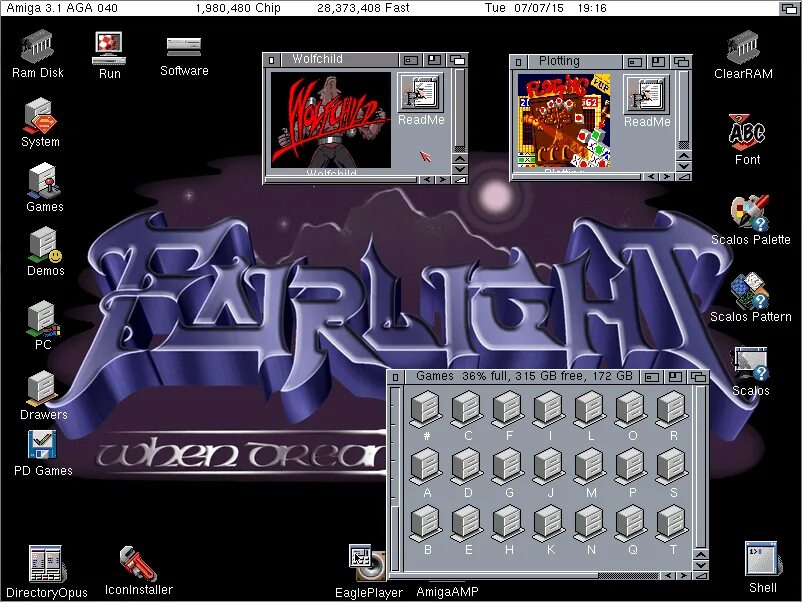Click the Workbench screen title bar text
This screenshot has width=802, height=602.
click(62, 8)
